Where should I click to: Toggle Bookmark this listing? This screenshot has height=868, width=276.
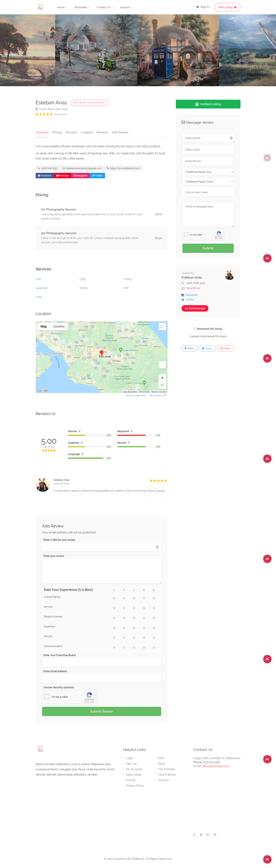click(x=208, y=329)
